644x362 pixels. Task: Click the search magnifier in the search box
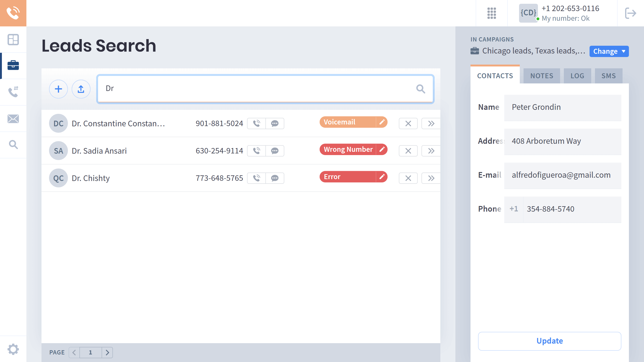click(421, 89)
